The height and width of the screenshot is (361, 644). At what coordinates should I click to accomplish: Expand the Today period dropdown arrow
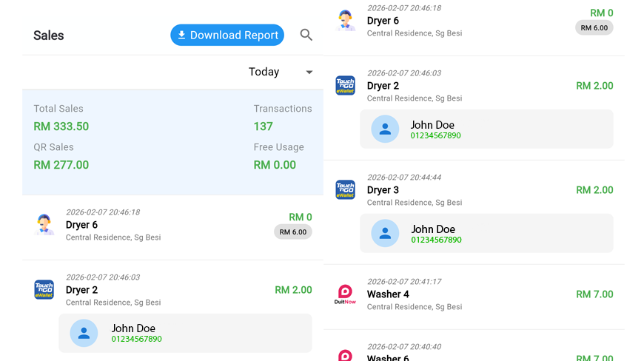[309, 72]
